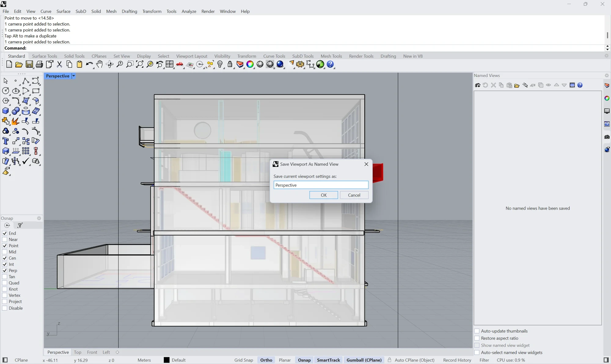Select the Box solid tool in sidebar
Viewport: 611px width, 364px height.
[x=5, y=111]
